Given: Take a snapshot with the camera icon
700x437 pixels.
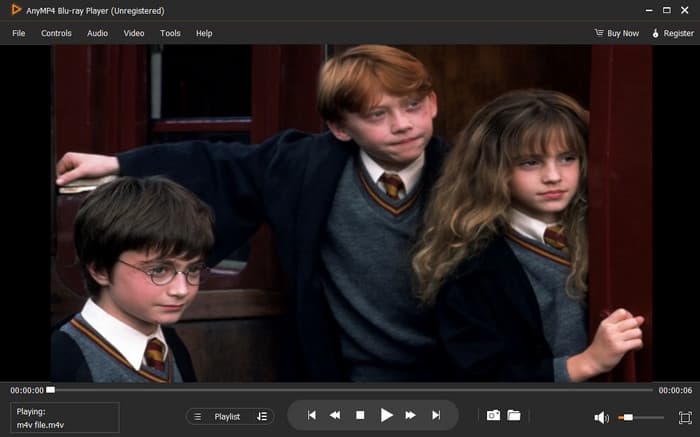Looking at the screenshot, I should [x=493, y=415].
